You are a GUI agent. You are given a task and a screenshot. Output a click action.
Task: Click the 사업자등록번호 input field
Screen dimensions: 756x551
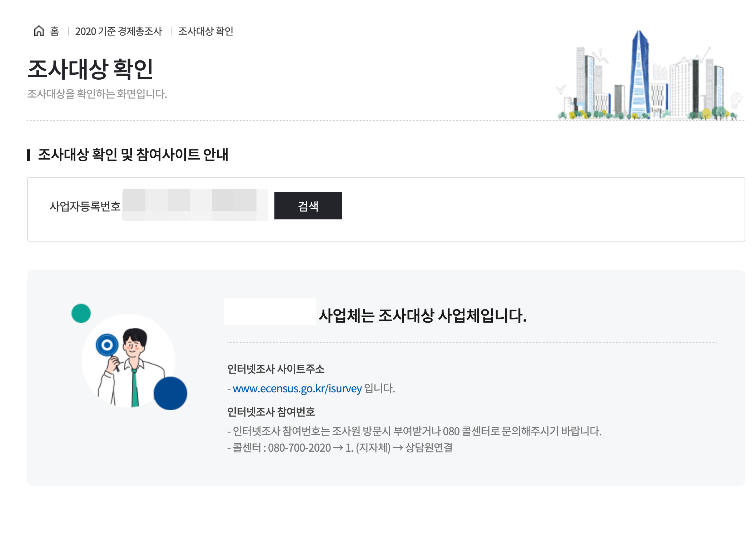coord(195,205)
